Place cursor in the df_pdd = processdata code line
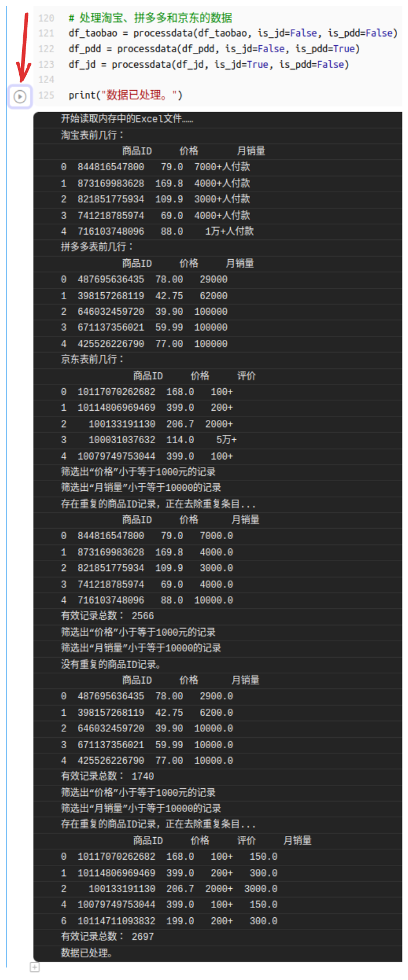The height and width of the screenshot is (980, 408). point(214,49)
